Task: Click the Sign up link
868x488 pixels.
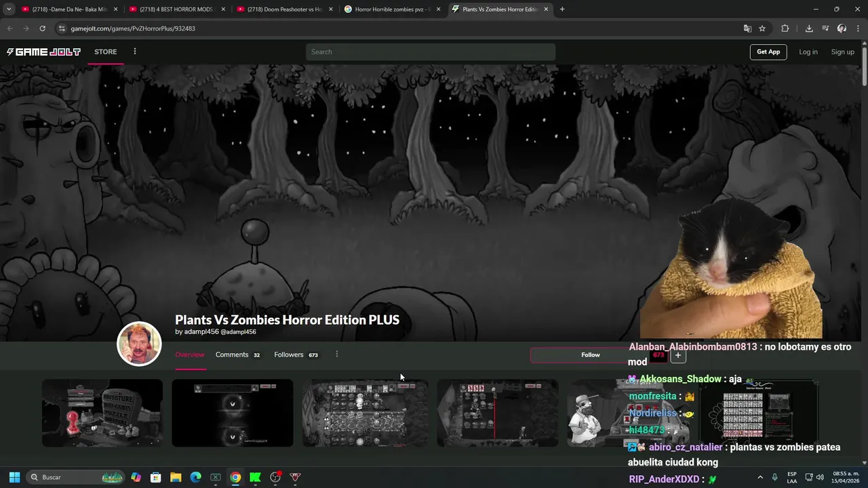Action: pos(843,52)
